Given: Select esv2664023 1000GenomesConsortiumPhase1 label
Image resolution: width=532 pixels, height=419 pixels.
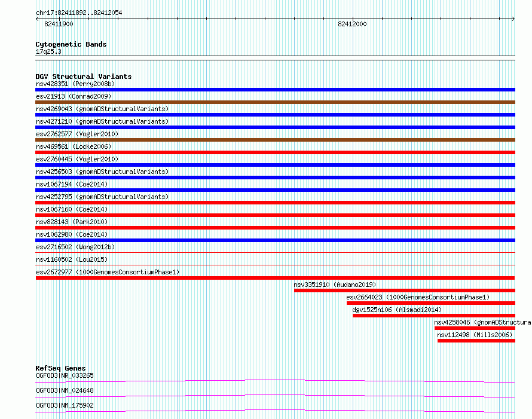Looking at the screenshot, I should coord(418,297).
